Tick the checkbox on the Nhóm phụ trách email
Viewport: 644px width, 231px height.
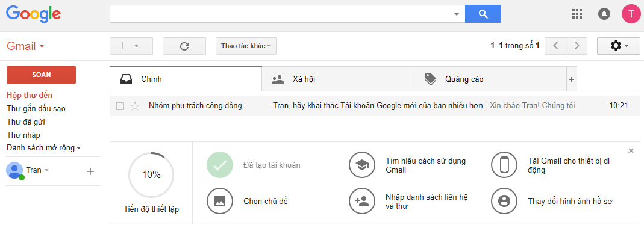(120, 106)
